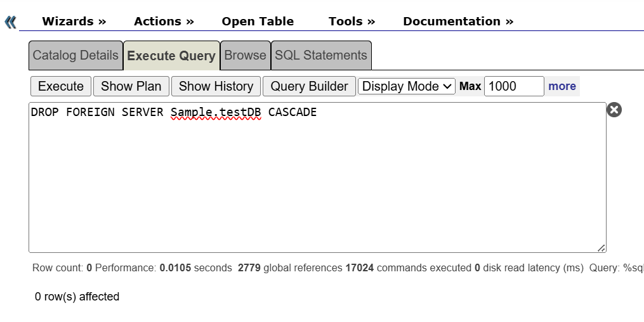This screenshot has height=322, width=644.
Task: Expand the Display Mode dropdown
Action: pyautogui.click(x=406, y=86)
